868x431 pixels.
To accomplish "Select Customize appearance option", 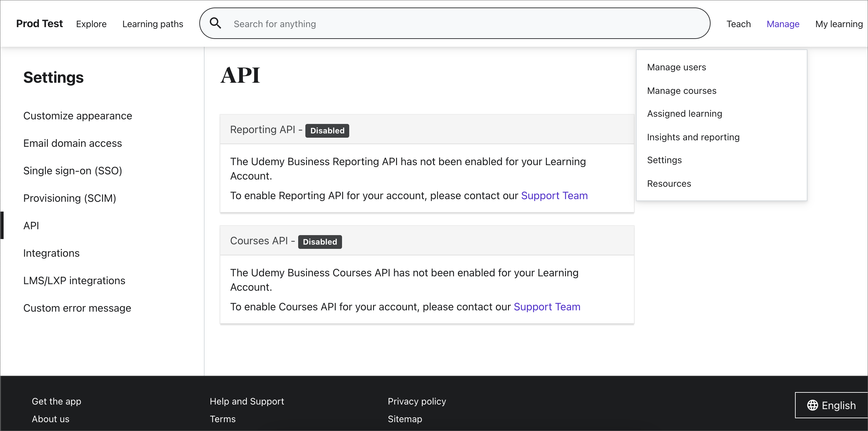I will [78, 116].
